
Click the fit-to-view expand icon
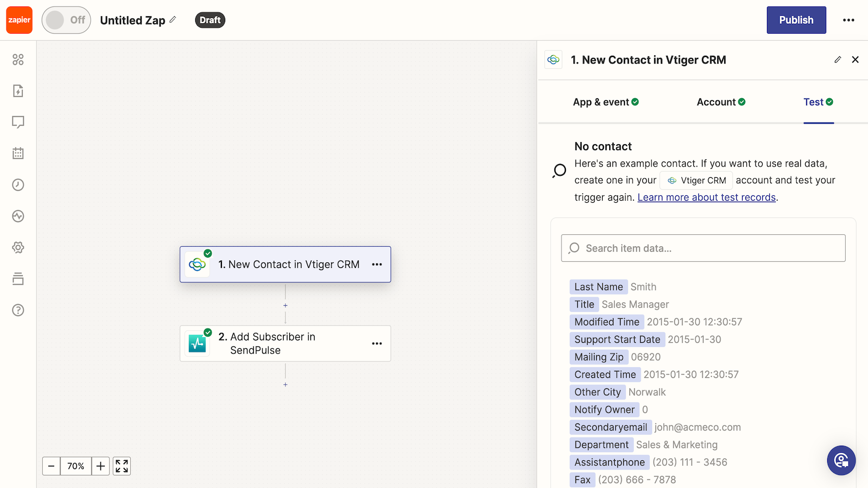click(122, 466)
